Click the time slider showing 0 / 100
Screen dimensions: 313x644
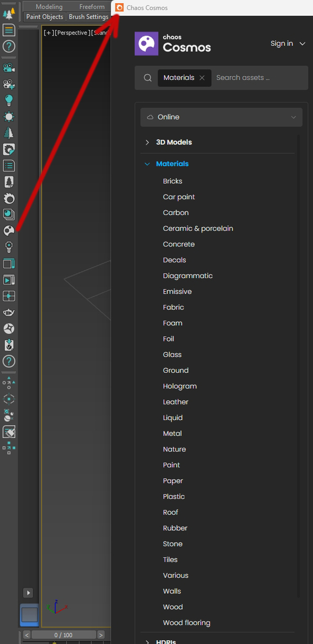[63, 634]
